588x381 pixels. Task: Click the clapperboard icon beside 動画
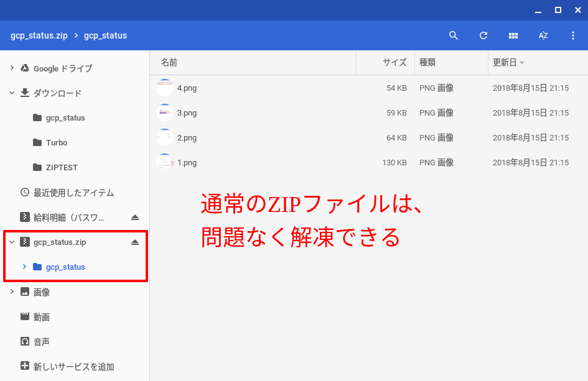pyautogui.click(x=25, y=316)
